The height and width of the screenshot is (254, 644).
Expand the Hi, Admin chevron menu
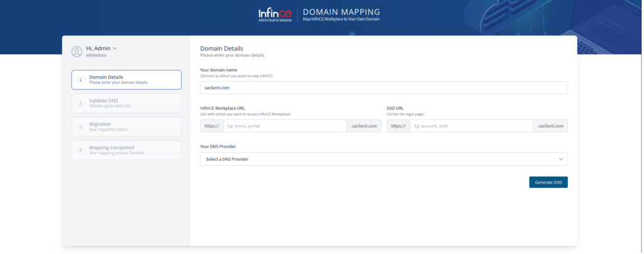(x=114, y=48)
